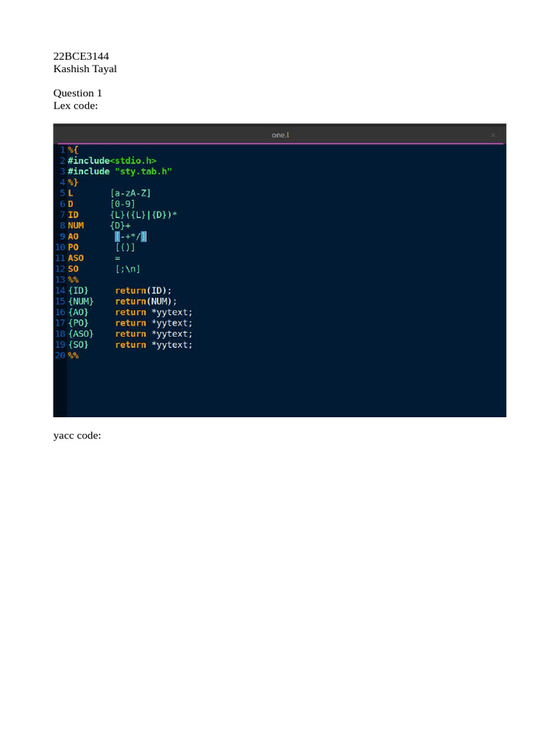This screenshot has height=747, width=560.
Task: Click the '[0-9]' pattern for D
Action: click(122, 204)
